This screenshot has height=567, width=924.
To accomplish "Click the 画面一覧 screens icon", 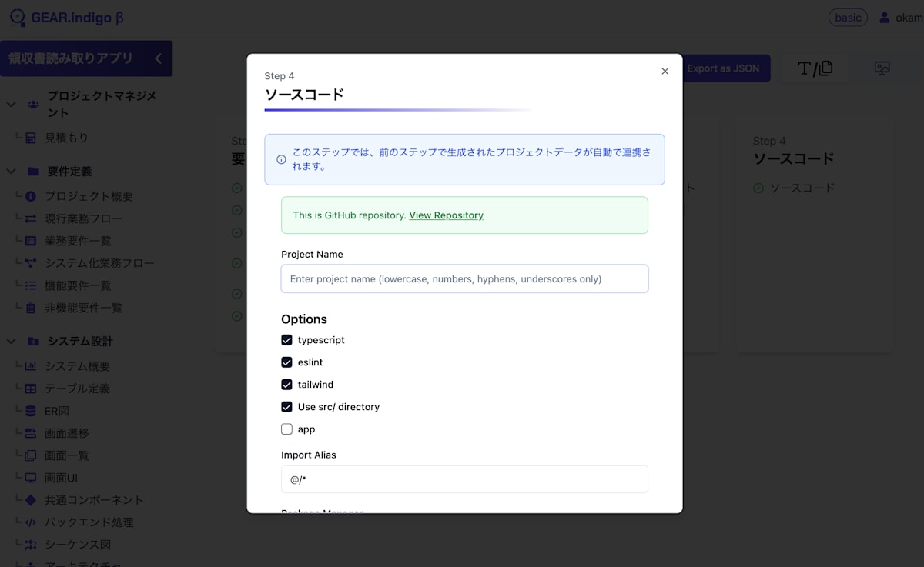I will point(31,456).
